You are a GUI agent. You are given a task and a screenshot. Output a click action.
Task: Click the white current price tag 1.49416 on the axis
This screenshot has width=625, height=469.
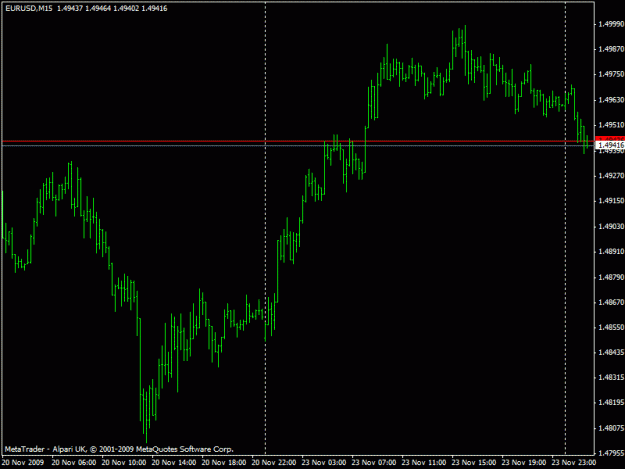[610, 145]
